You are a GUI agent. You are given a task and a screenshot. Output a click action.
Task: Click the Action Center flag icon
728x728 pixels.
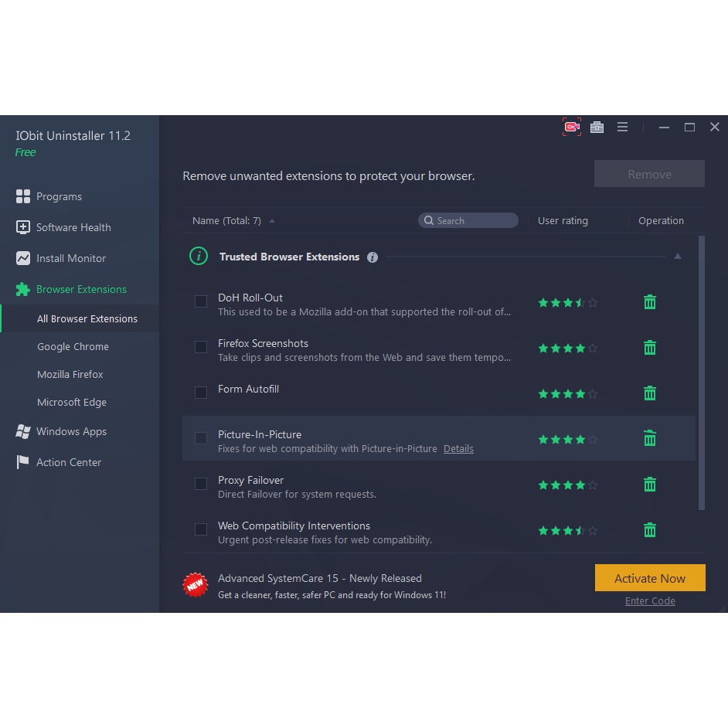coord(22,462)
